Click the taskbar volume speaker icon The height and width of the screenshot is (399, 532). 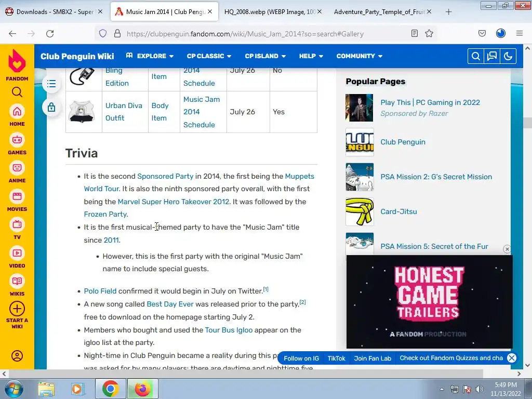(480, 389)
